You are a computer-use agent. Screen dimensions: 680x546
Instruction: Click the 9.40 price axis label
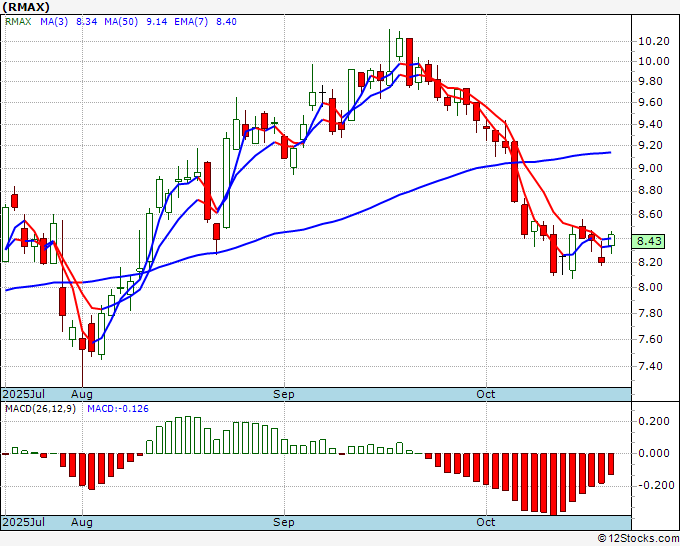pyautogui.click(x=651, y=124)
